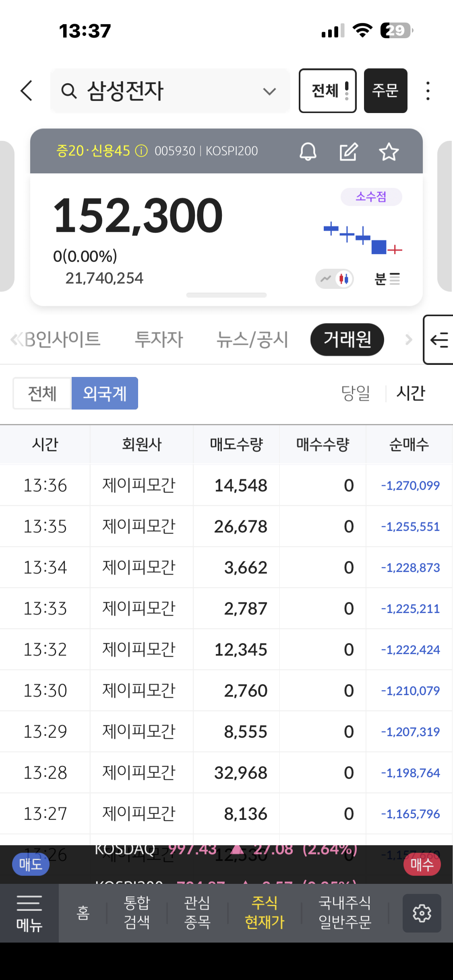Tap the back arrow icon

(27, 91)
